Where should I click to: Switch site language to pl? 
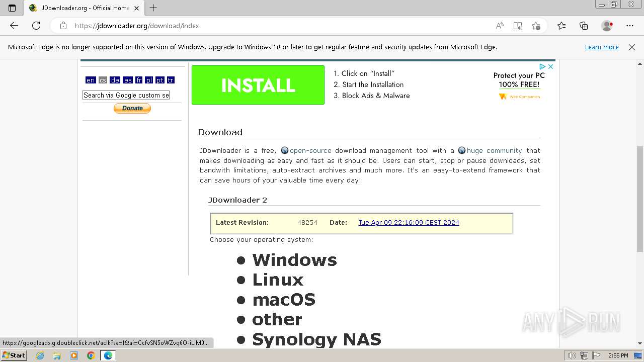pos(149,80)
